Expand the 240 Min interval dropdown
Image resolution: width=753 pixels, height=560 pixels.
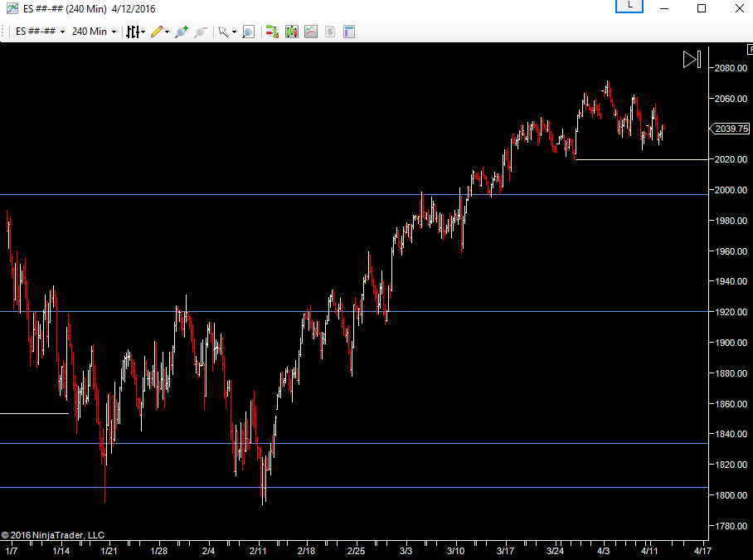[x=94, y=32]
